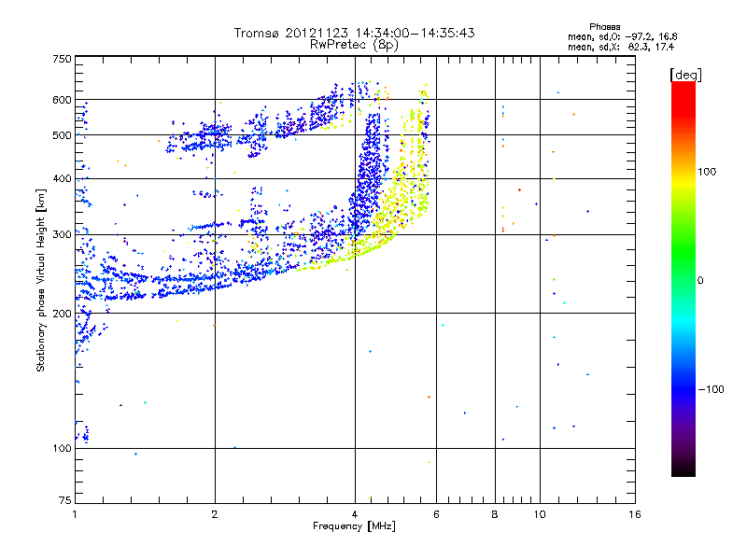Click the '750' y-axis tick label

click(62, 59)
